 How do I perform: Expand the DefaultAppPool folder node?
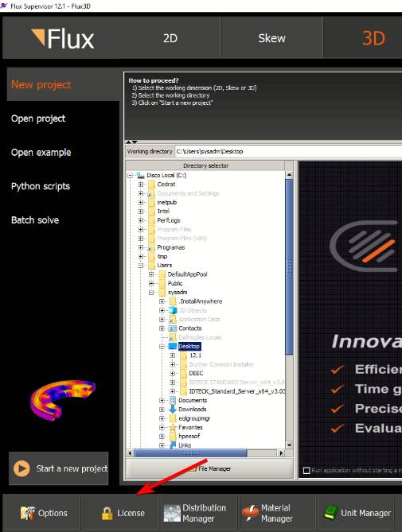pos(151,274)
